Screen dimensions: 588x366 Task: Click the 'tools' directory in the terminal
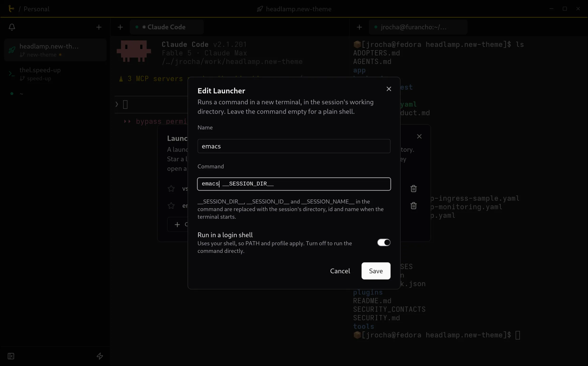pyautogui.click(x=363, y=326)
